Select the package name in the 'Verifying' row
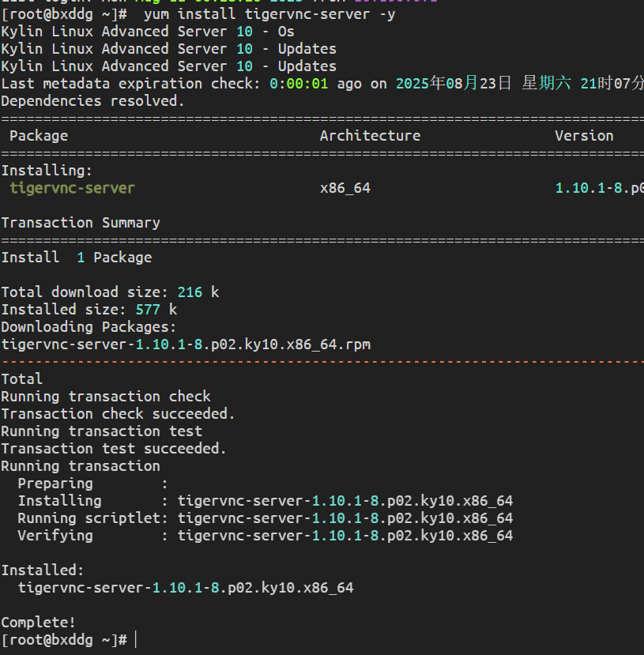Screen dimensions: 644x655 345,536
